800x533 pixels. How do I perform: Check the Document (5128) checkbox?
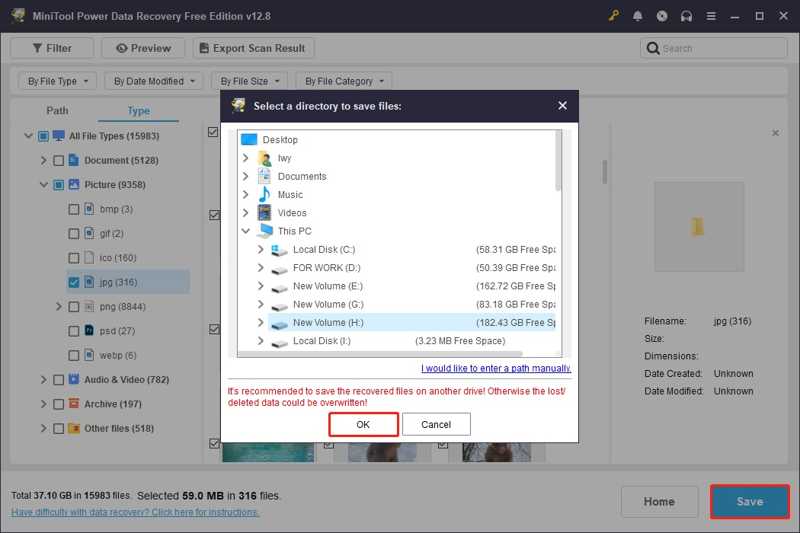tap(59, 161)
